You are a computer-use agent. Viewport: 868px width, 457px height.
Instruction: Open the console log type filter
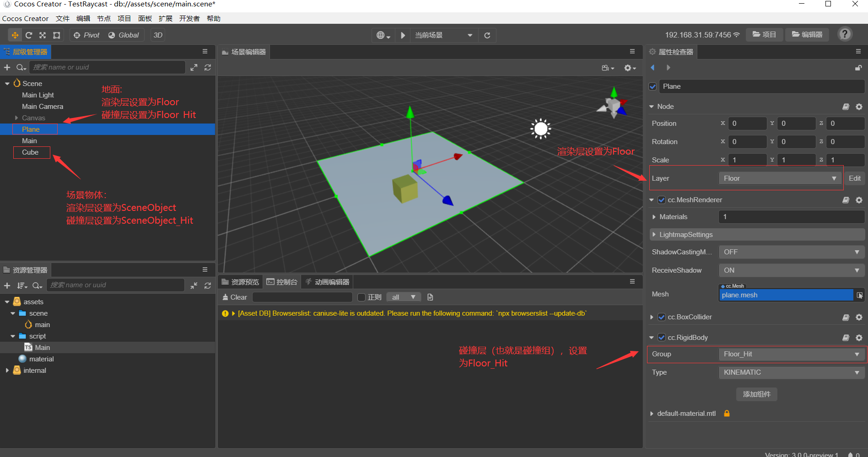(404, 297)
